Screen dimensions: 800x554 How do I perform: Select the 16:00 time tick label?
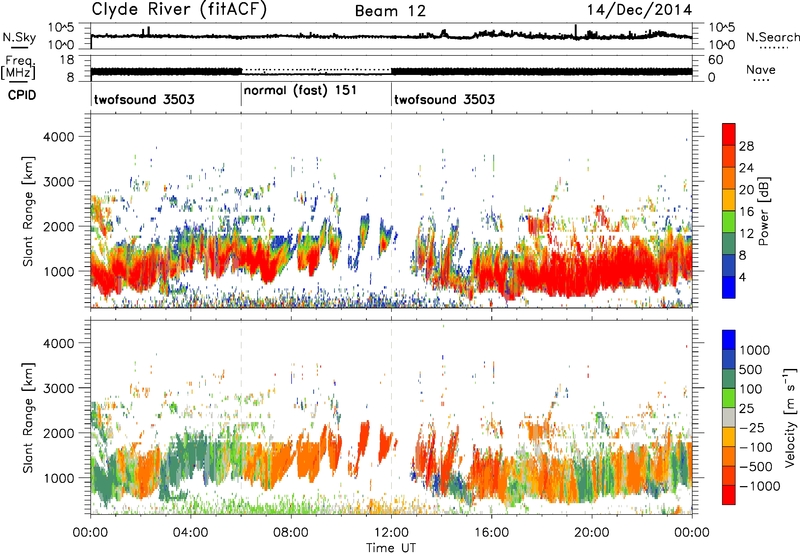click(491, 533)
